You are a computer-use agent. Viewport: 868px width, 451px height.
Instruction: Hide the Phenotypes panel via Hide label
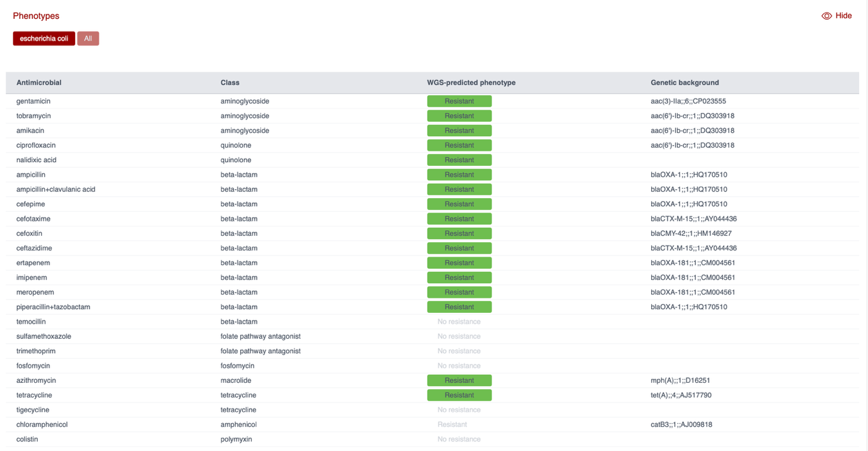(843, 16)
